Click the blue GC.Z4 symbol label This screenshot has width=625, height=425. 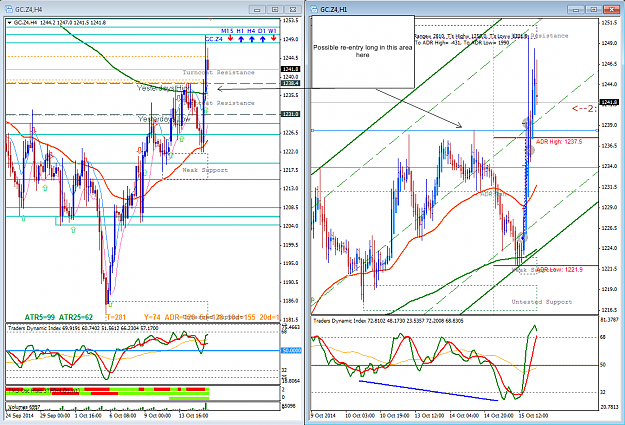(x=214, y=39)
